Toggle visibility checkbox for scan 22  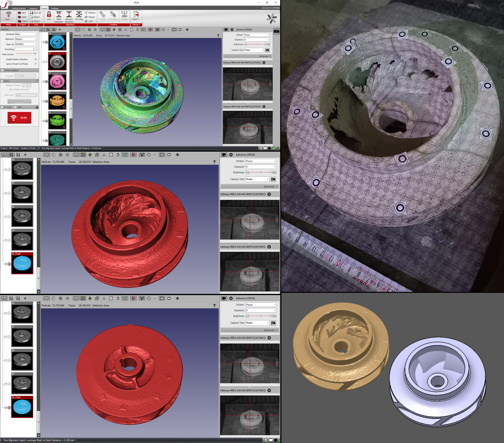pyautogui.click(x=44, y=101)
